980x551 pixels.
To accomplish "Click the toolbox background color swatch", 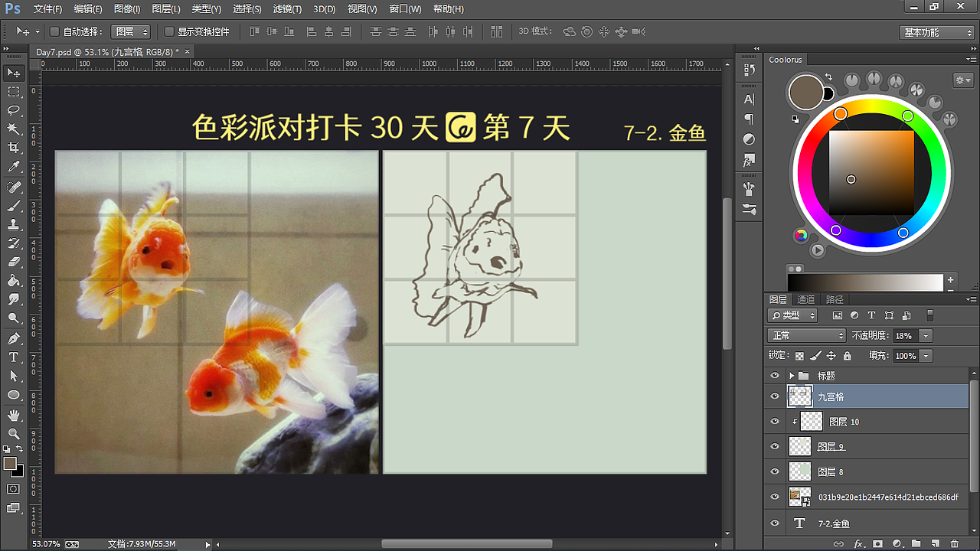I will (x=17, y=471).
